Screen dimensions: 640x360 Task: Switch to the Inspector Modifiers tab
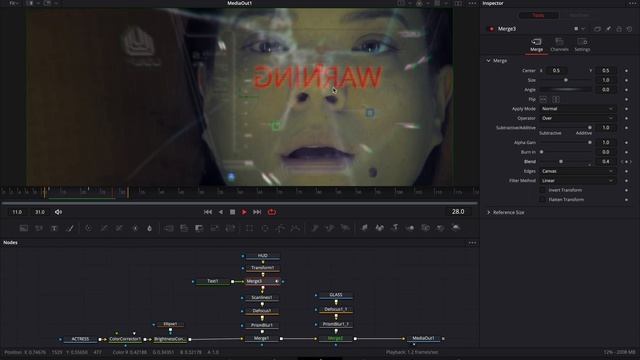579,15
